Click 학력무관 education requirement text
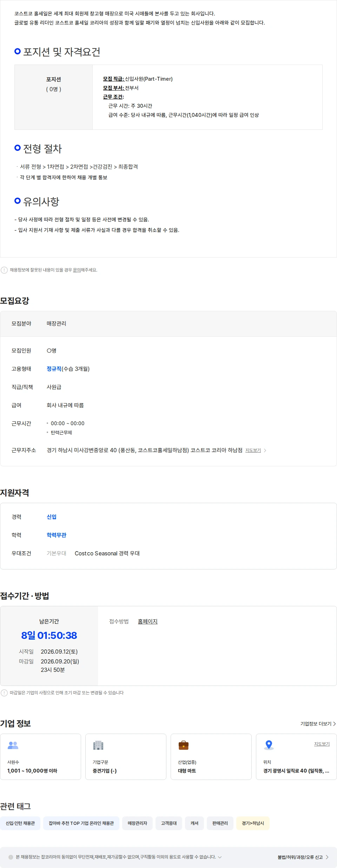Image resolution: width=337 pixels, height=868 pixels. (x=57, y=535)
